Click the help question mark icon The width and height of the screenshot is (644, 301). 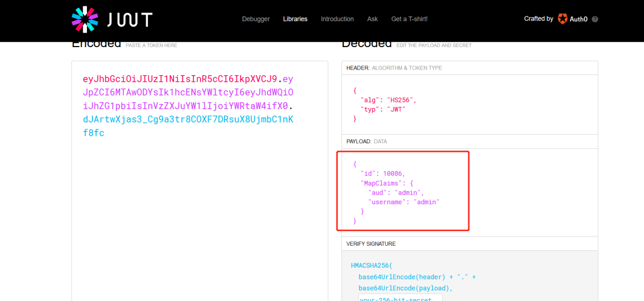(x=595, y=19)
